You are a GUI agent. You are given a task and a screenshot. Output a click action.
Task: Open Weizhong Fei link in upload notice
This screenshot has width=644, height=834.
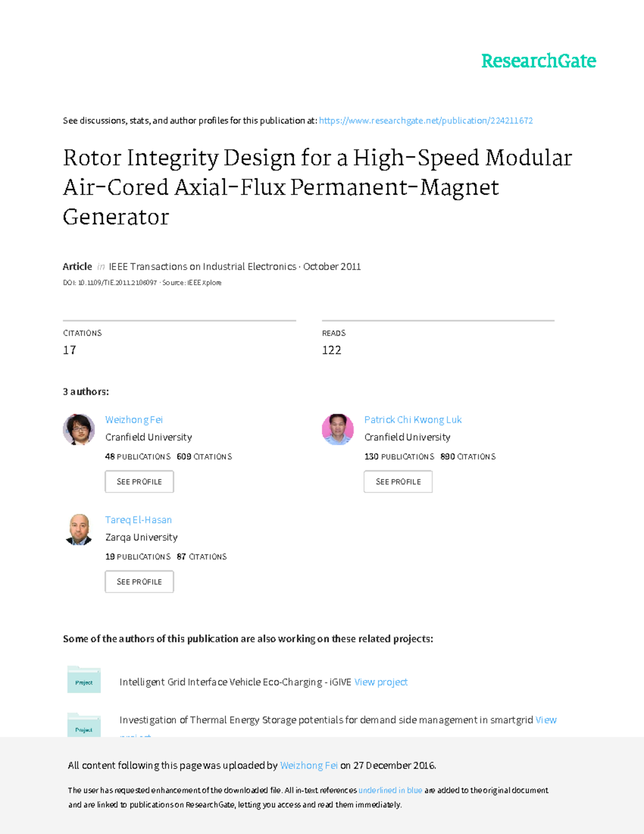pos(309,765)
